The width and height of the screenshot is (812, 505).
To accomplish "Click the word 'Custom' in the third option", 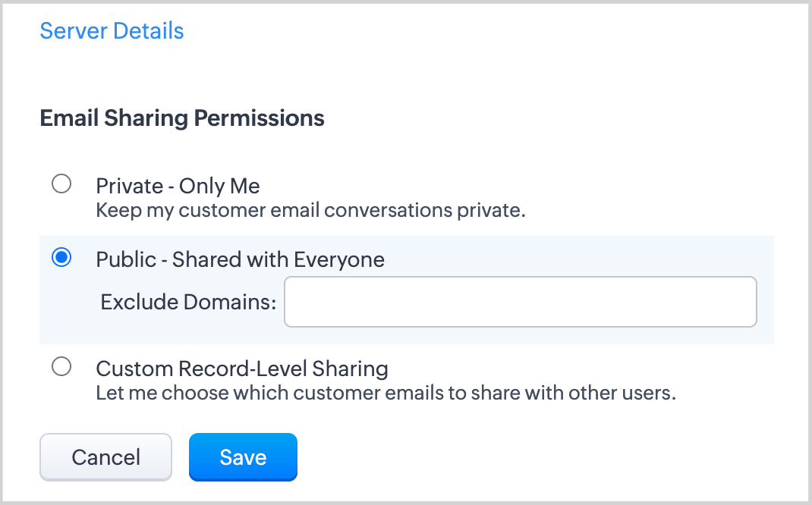I will (134, 369).
